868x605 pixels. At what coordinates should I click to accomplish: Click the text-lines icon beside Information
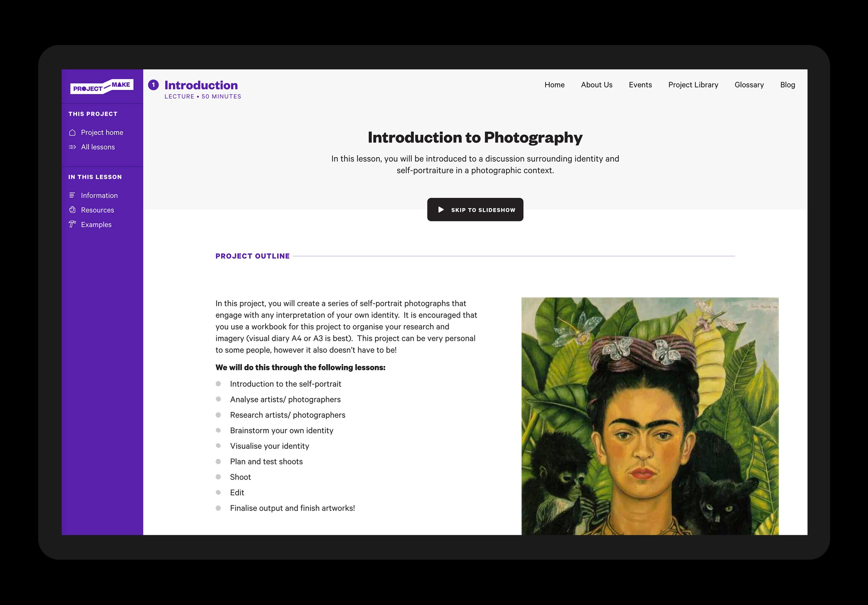72,195
